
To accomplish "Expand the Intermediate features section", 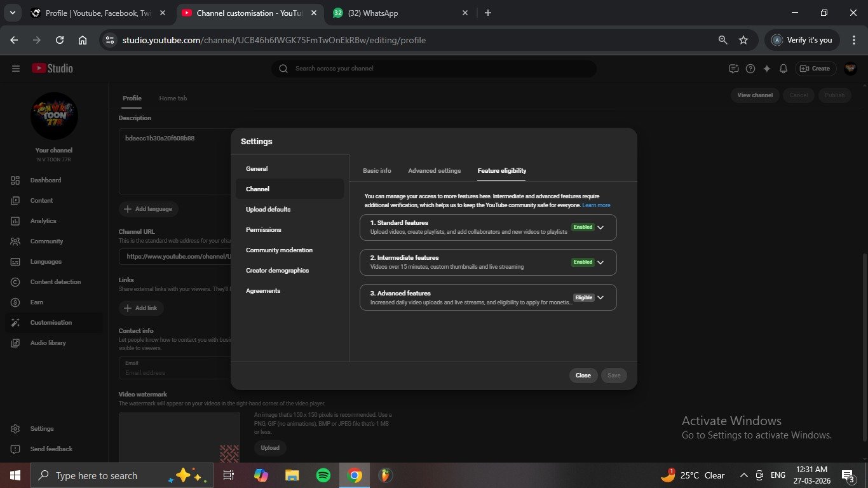I will 600,262.
